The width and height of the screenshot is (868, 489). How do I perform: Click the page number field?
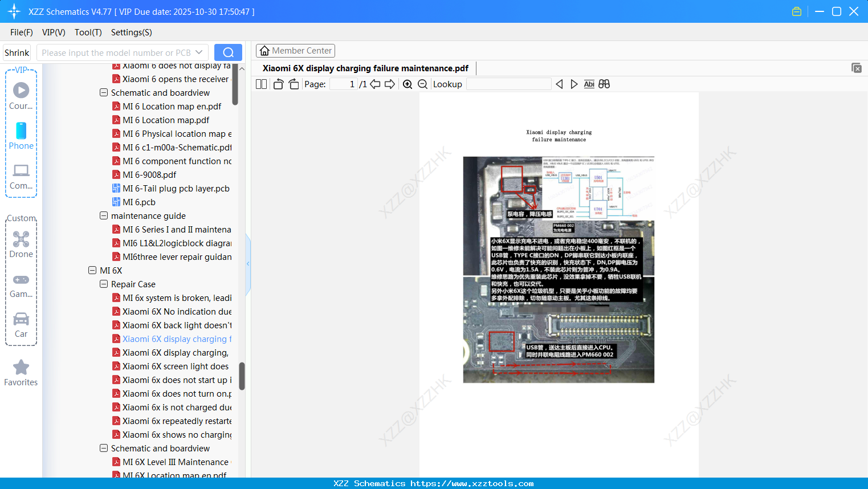(x=344, y=84)
